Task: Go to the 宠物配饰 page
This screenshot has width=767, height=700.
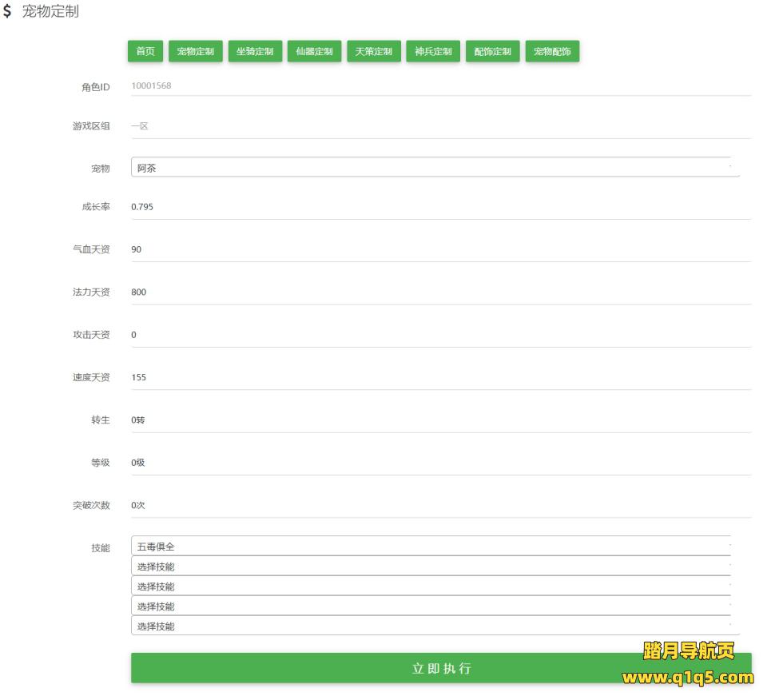Action: (552, 51)
